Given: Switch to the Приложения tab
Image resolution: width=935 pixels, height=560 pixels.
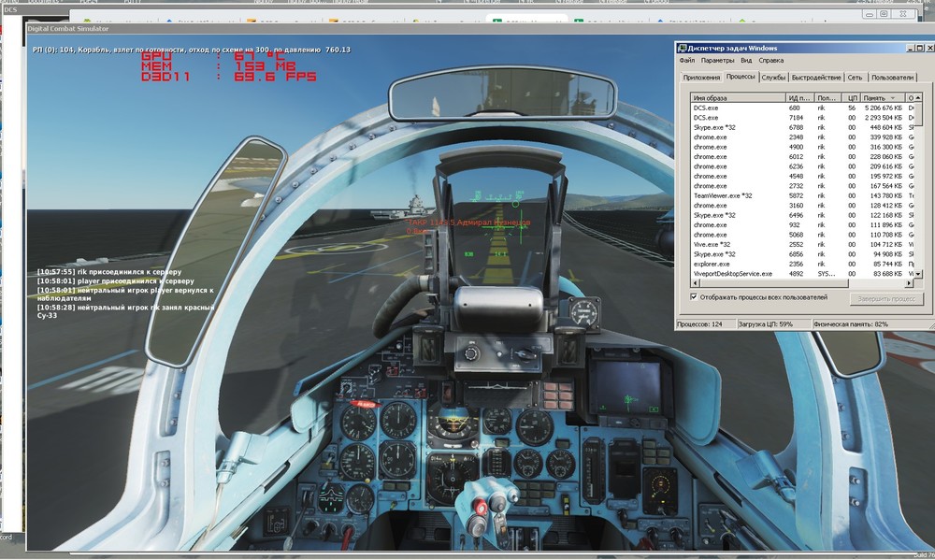Looking at the screenshot, I should point(701,78).
